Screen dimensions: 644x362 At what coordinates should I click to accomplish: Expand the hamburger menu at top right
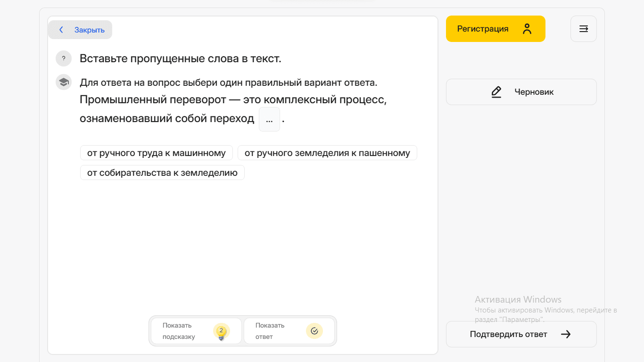point(584,29)
